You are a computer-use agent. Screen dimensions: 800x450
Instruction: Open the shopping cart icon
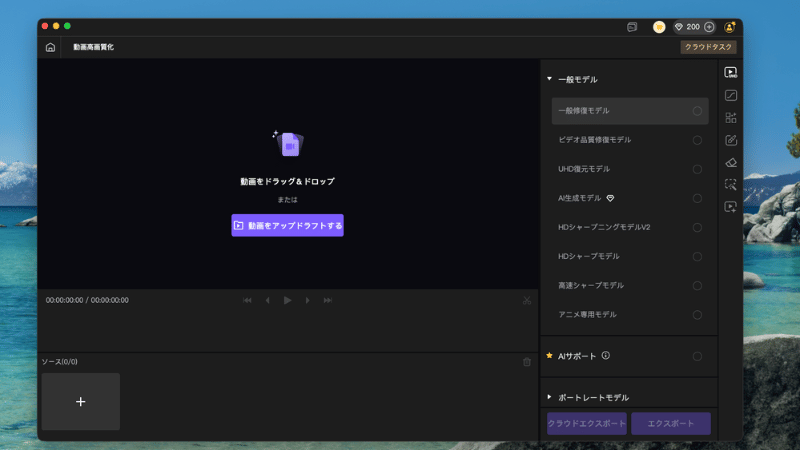click(659, 27)
